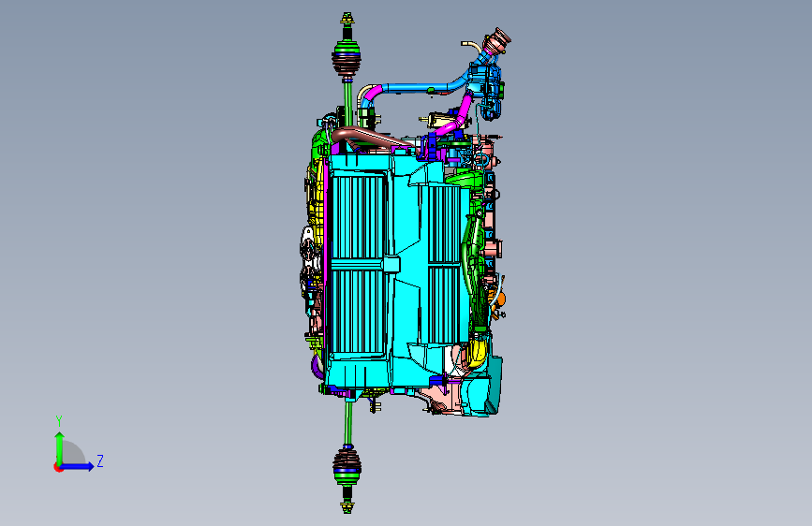Click the blue Z axis arrow of the triad
The image size is (812, 526).
coord(78,466)
